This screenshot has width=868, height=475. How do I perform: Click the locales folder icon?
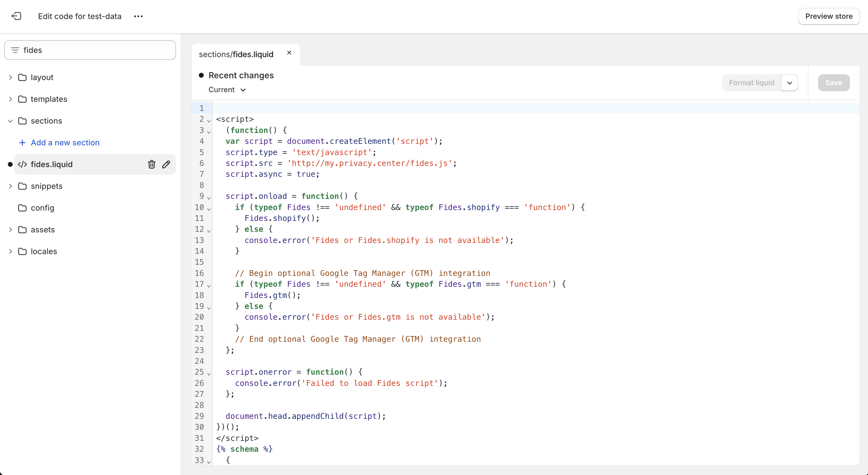point(22,251)
